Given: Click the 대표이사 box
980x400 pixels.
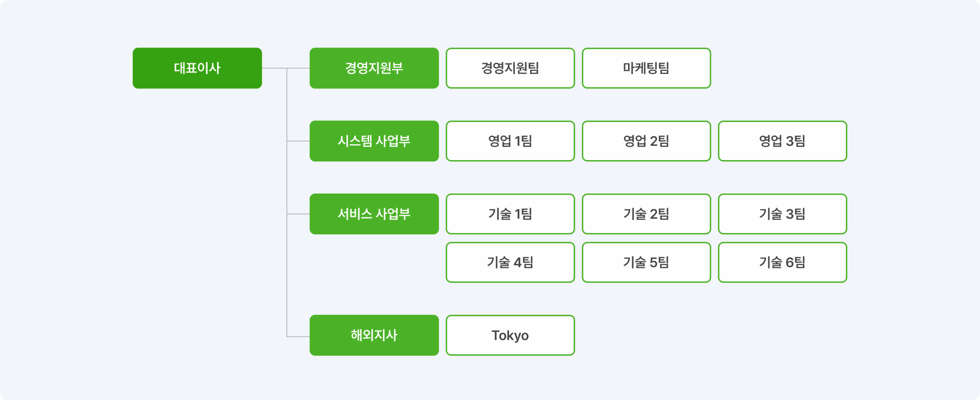Looking at the screenshot, I should (197, 68).
